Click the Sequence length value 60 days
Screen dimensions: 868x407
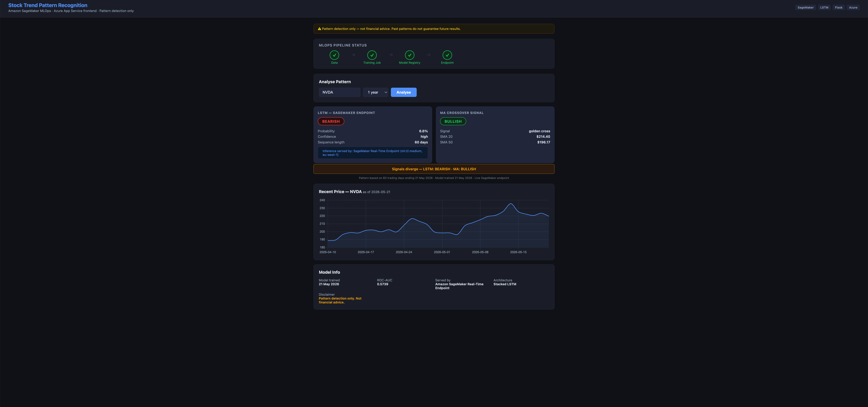tap(421, 142)
